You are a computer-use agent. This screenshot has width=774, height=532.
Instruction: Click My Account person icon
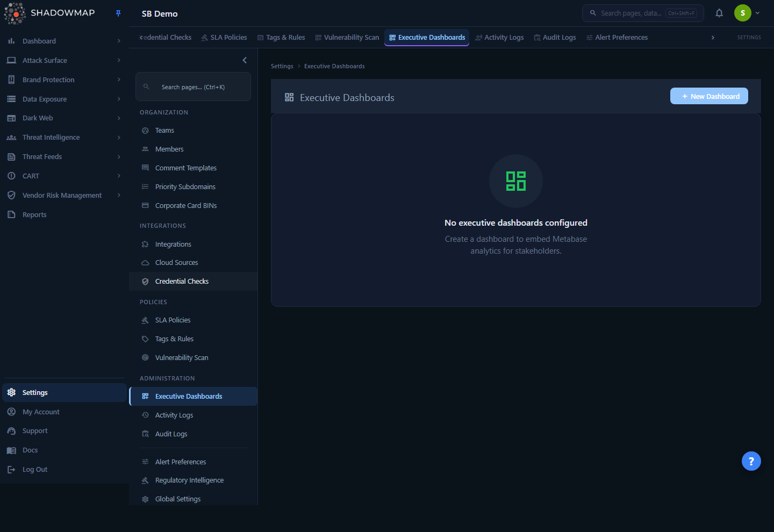[11, 412]
